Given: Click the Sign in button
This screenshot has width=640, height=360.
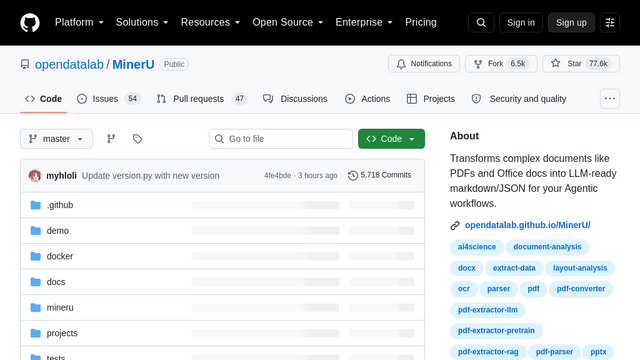Looking at the screenshot, I should pos(521,22).
